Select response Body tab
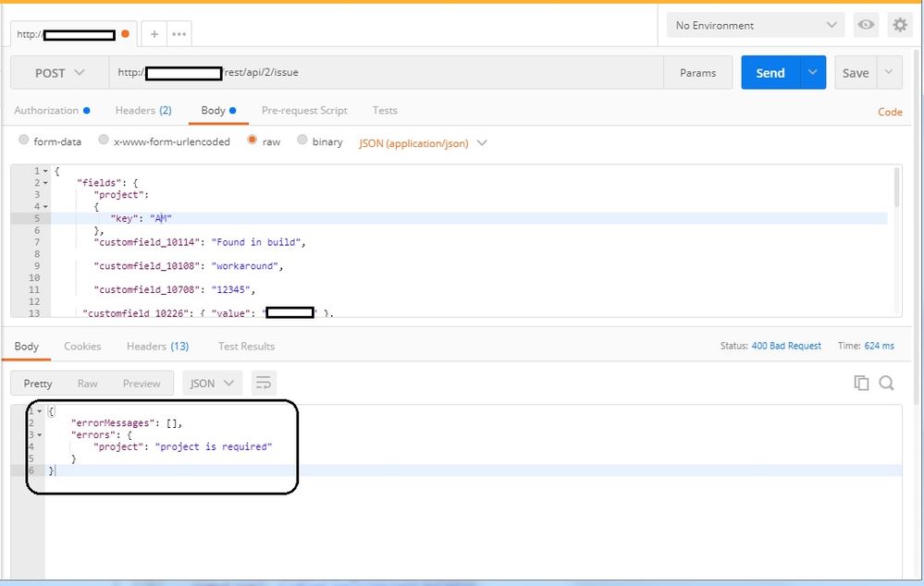The width and height of the screenshot is (924, 586). pos(27,347)
